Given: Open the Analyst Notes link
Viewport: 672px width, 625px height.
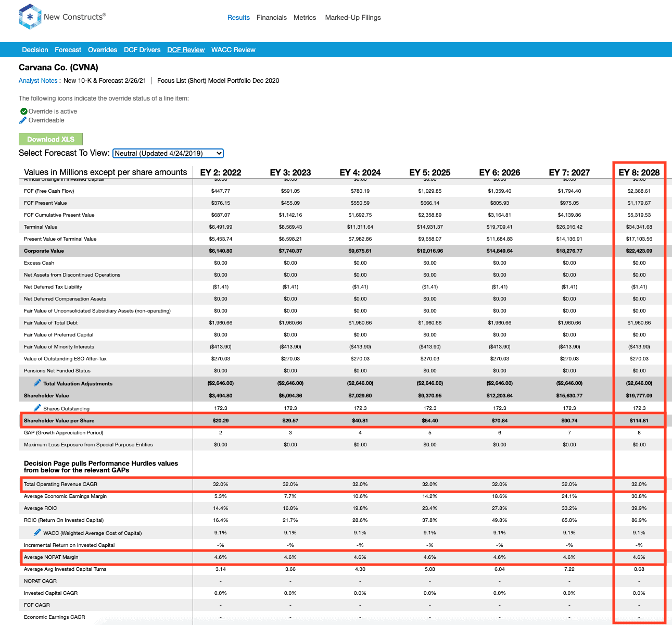Looking at the screenshot, I should coord(38,81).
